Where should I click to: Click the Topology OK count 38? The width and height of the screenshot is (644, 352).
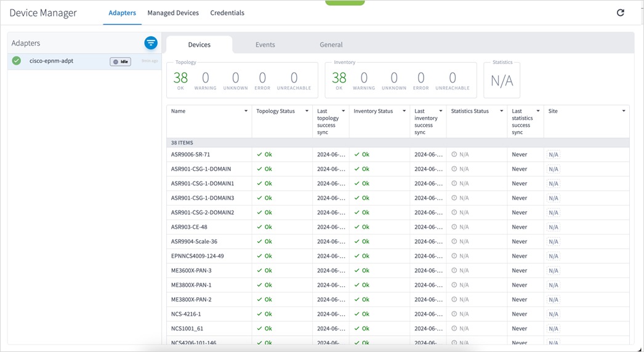click(x=180, y=78)
